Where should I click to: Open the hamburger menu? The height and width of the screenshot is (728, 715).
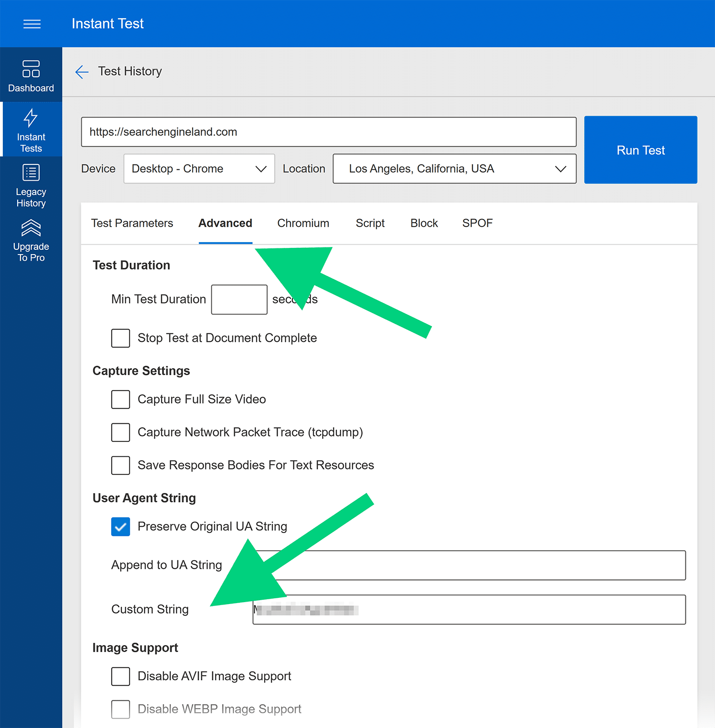(x=32, y=24)
